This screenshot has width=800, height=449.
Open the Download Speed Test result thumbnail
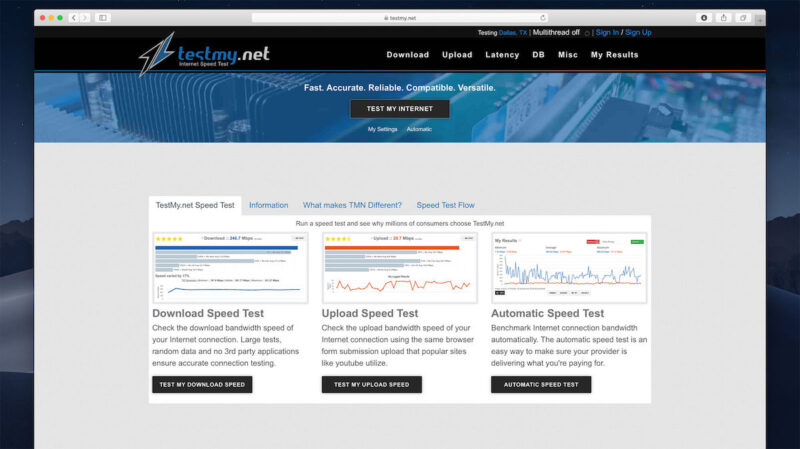pos(230,268)
